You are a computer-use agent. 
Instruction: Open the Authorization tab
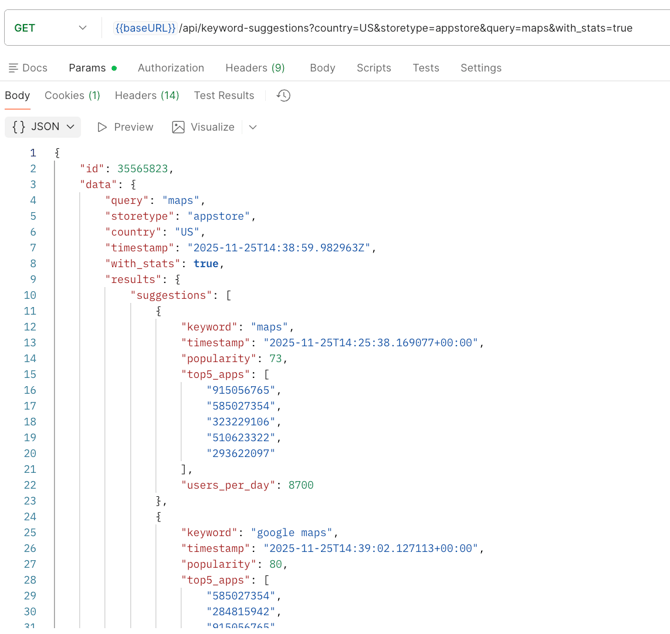coord(170,68)
